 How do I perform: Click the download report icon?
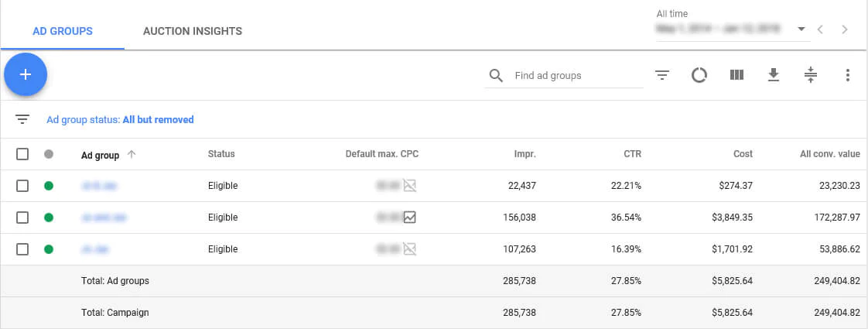(773, 75)
